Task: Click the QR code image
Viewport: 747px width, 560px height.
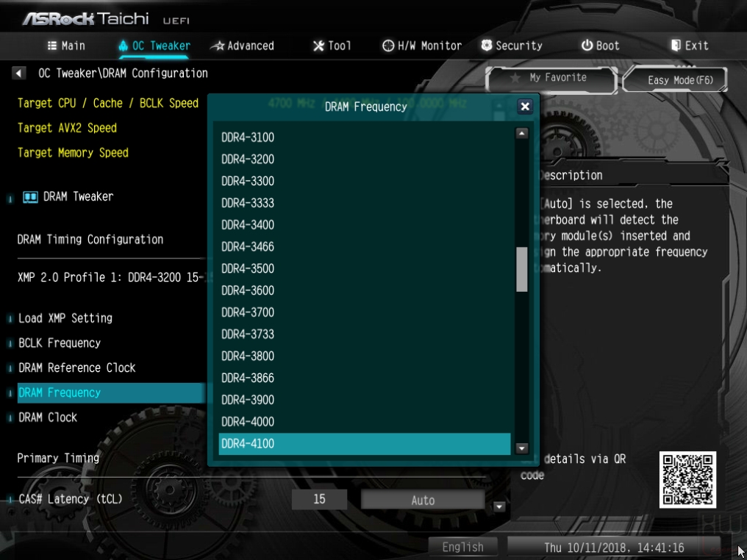Action: 687,479
